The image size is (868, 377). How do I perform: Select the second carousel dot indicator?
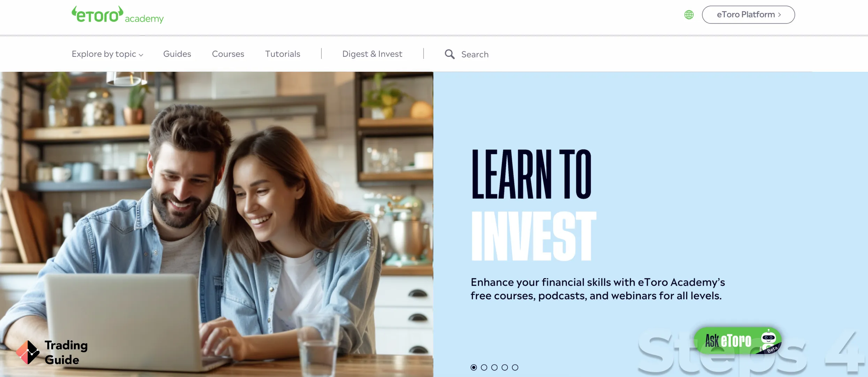pyautogui.click(x=484, y=367)
